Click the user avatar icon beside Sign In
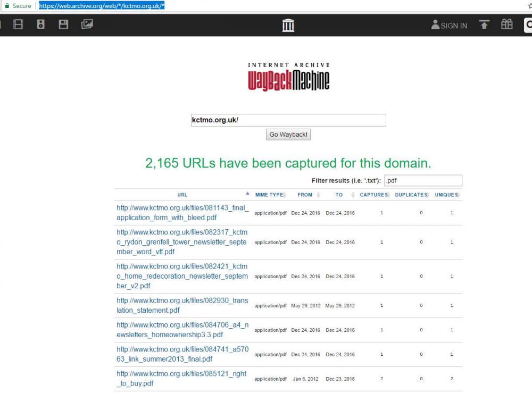 [435, 24]
